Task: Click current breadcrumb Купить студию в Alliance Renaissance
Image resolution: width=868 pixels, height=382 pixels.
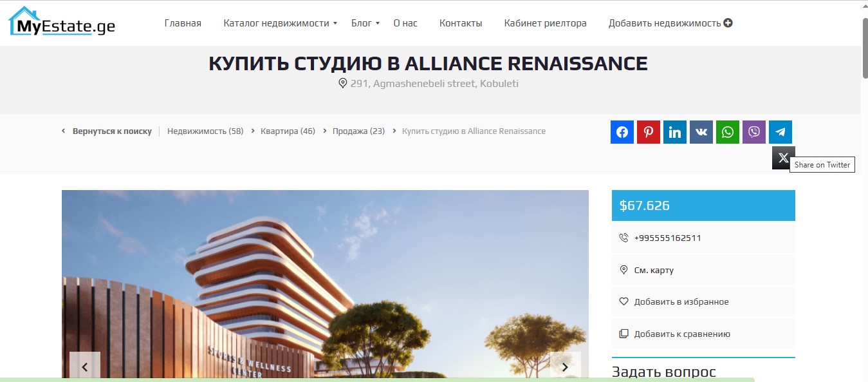Action: click(474, 131)
